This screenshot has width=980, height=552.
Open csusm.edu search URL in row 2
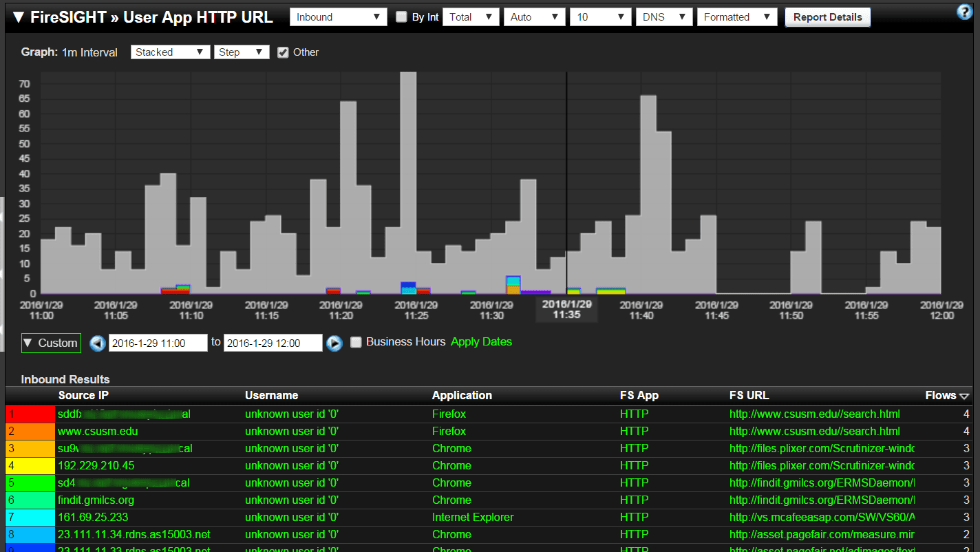pos(815,432)
